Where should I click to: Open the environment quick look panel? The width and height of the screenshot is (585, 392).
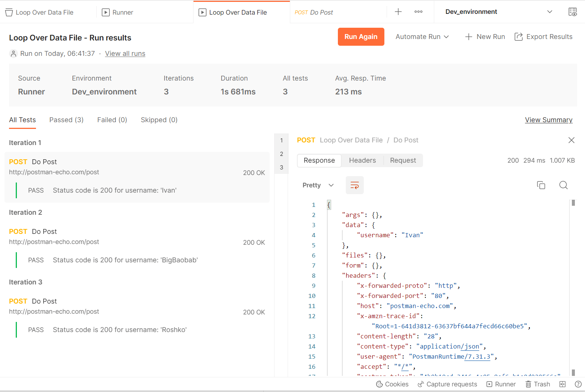click(573, 12)
